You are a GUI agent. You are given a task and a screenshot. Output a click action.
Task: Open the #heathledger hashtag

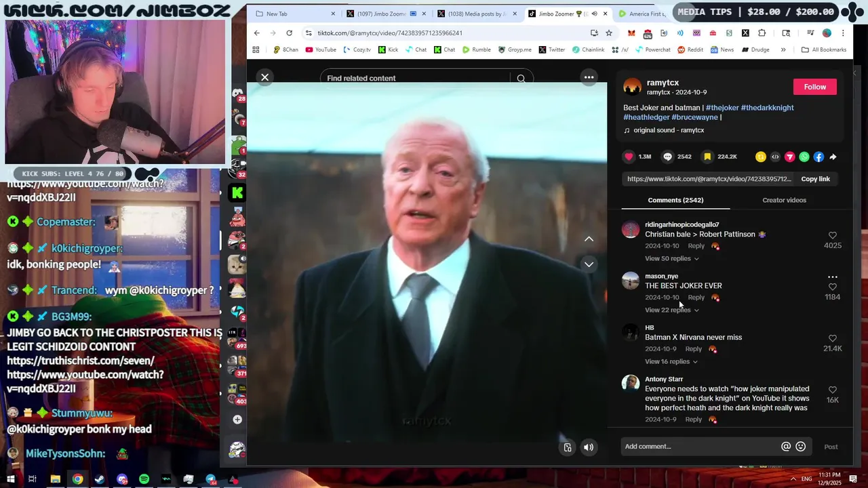pyautogui.click(x=646, y=117)
